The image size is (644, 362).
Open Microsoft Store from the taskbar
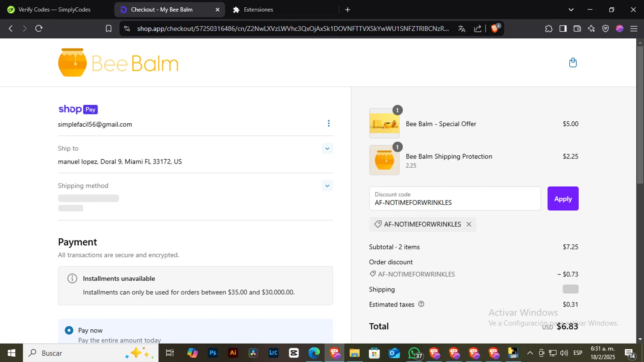tap(374, 353)
